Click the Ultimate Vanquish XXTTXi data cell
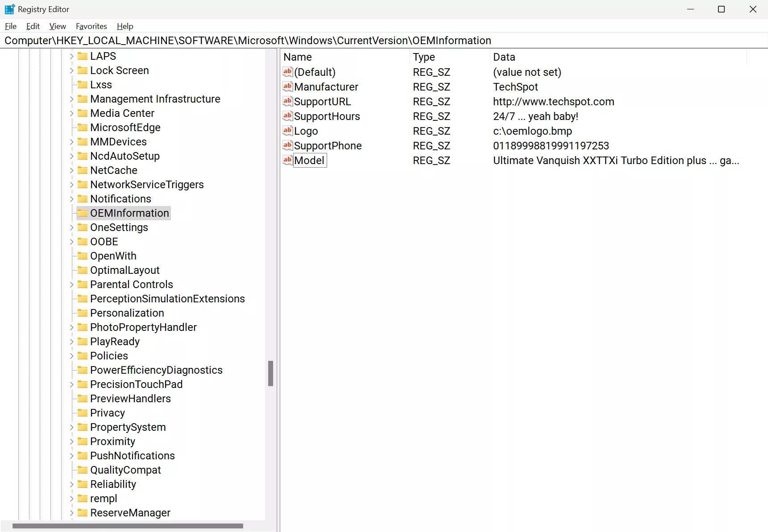Viewport: 768px width, 532px height. pos(616,161)
